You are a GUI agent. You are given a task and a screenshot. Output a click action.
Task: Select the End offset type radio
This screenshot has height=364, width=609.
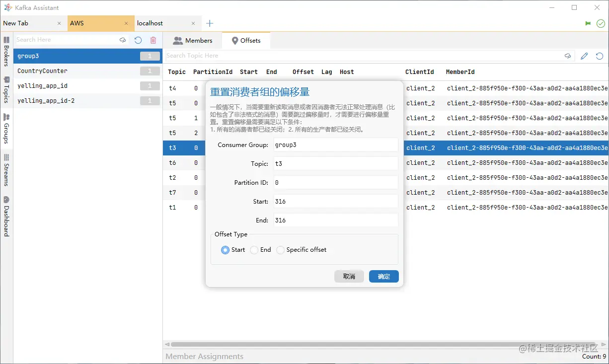[x=254, y=250]
